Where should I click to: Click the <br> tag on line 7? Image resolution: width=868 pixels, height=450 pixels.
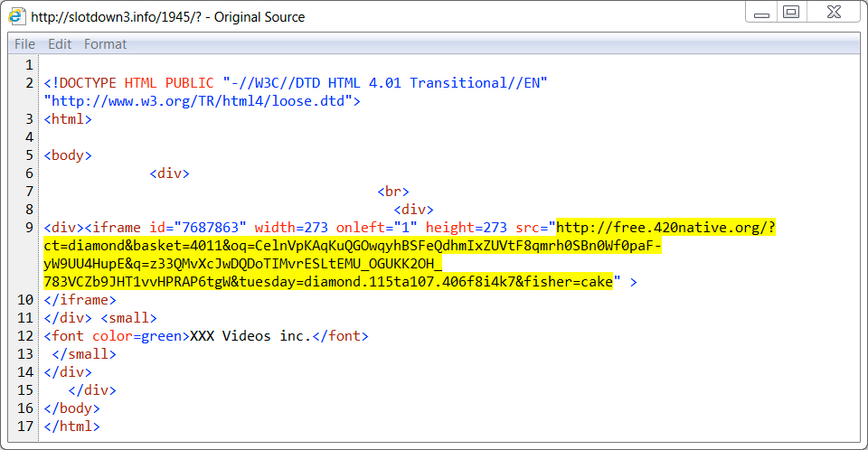(x=393, y=192)
